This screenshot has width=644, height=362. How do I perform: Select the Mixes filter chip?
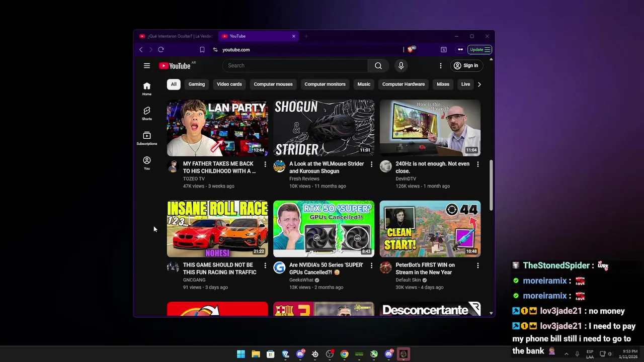click(443, 84)
